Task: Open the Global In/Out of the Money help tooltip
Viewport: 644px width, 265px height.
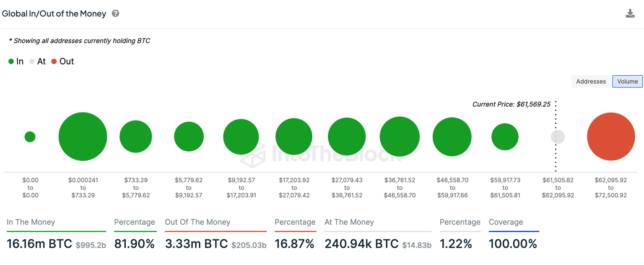Action: click(115, 13)
